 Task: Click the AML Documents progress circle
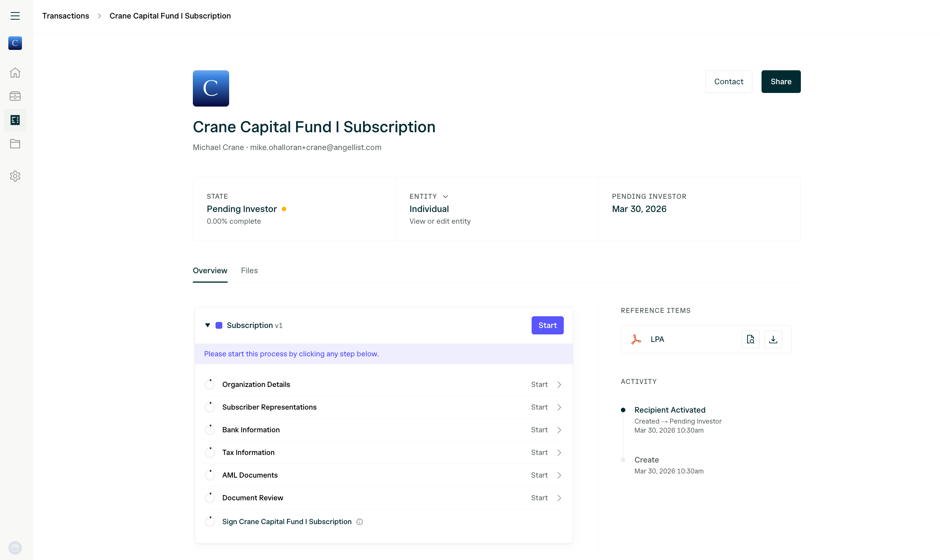[x=210, y=475]
